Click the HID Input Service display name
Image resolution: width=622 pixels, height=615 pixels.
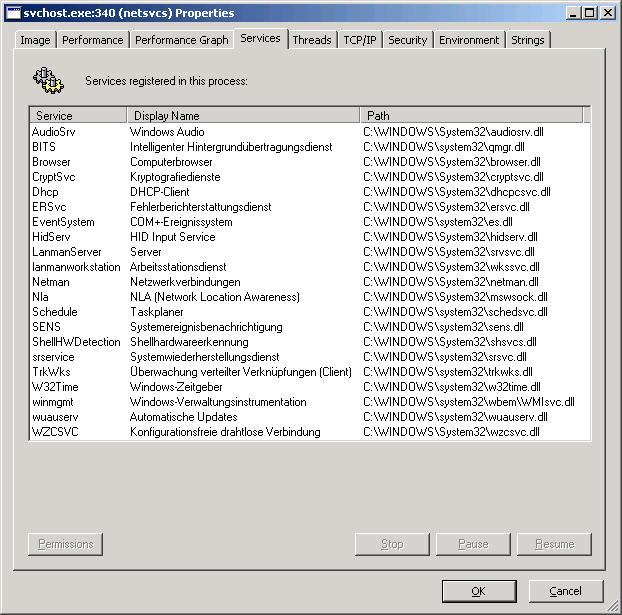click(173, 237)
